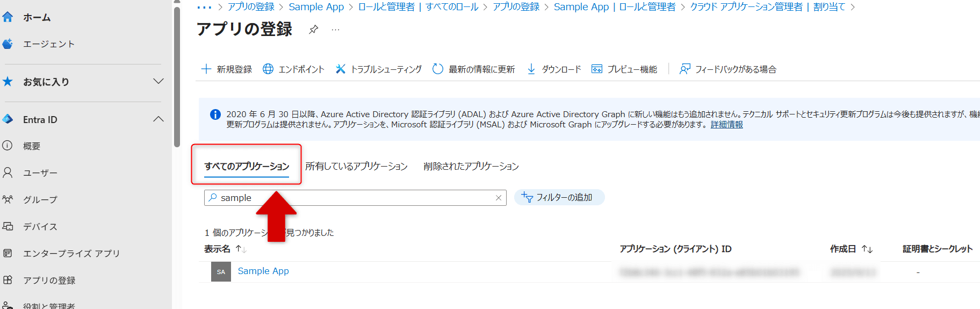Click the ダウンロード arrow icon
Screen dimensions: 980x309
point(531,69)
